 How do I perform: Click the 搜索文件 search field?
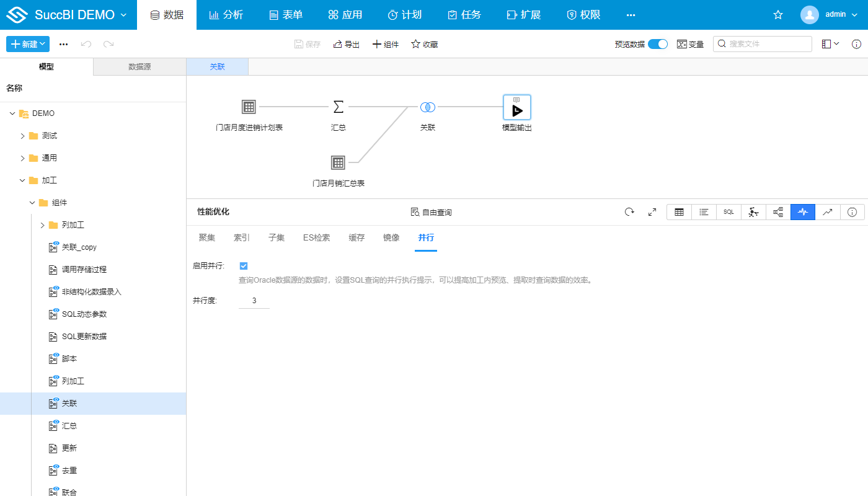coord(763,44)
